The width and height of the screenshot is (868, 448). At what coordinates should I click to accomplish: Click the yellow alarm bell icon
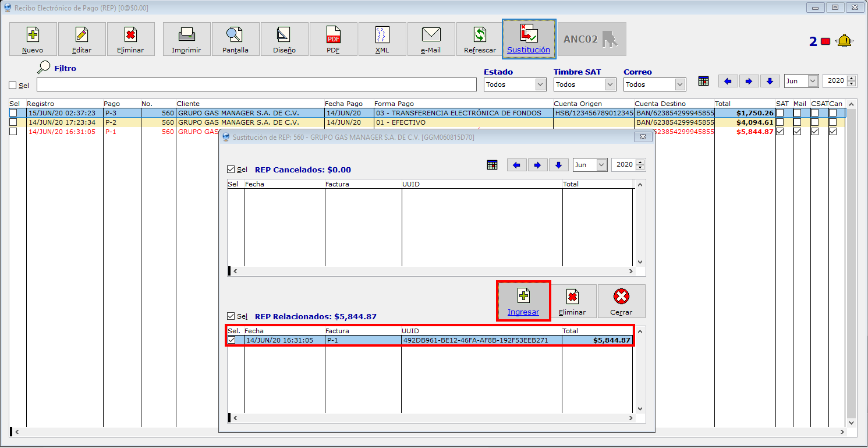point(844,41)
